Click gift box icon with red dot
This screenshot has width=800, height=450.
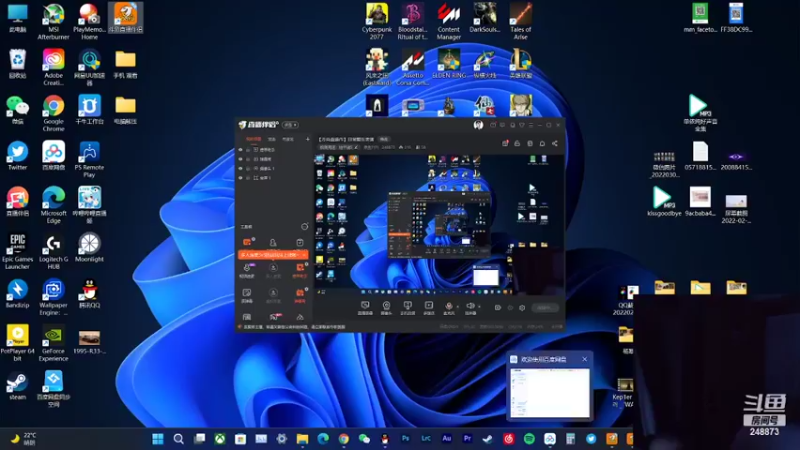click(x=505, y=143)
